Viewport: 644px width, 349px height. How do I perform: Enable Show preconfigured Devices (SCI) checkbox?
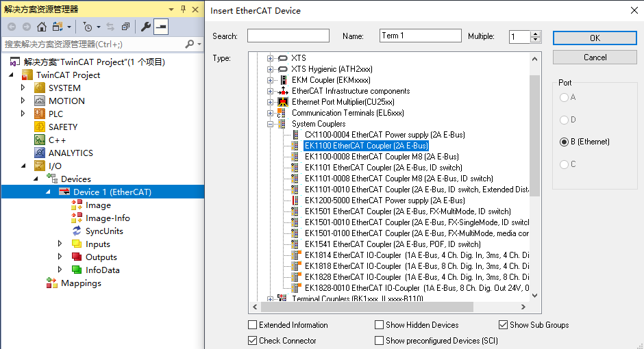pyautogui.click(x=379, y=340)
